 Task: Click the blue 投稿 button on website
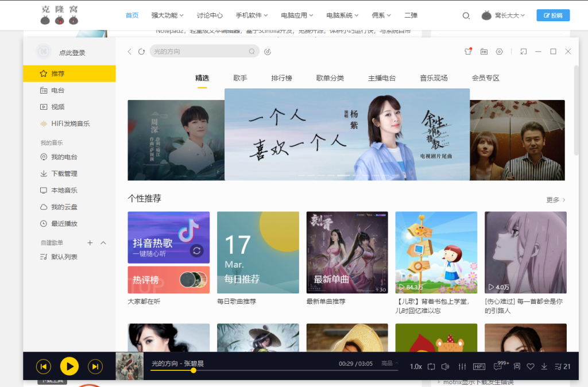coord(553,16)
